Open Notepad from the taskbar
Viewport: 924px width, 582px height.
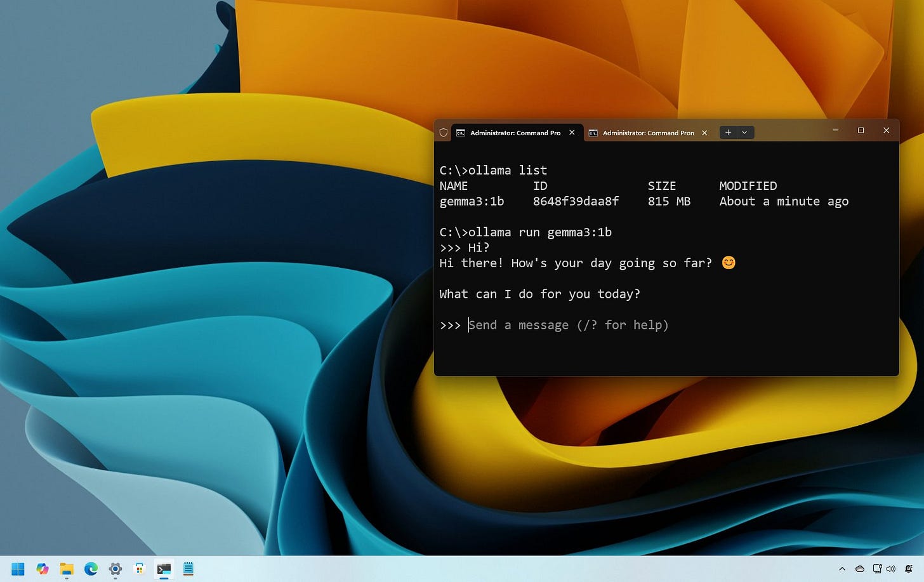pyautogui.click(x=188, y=569)
